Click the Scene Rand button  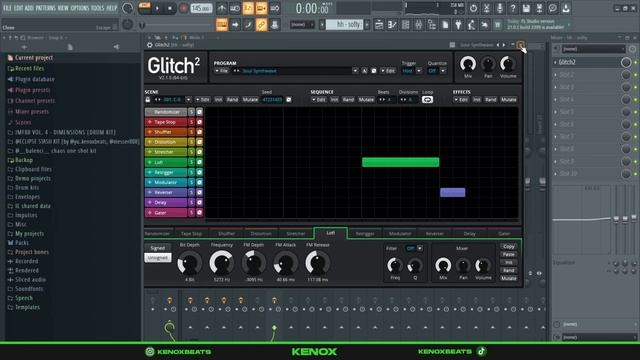232,100
